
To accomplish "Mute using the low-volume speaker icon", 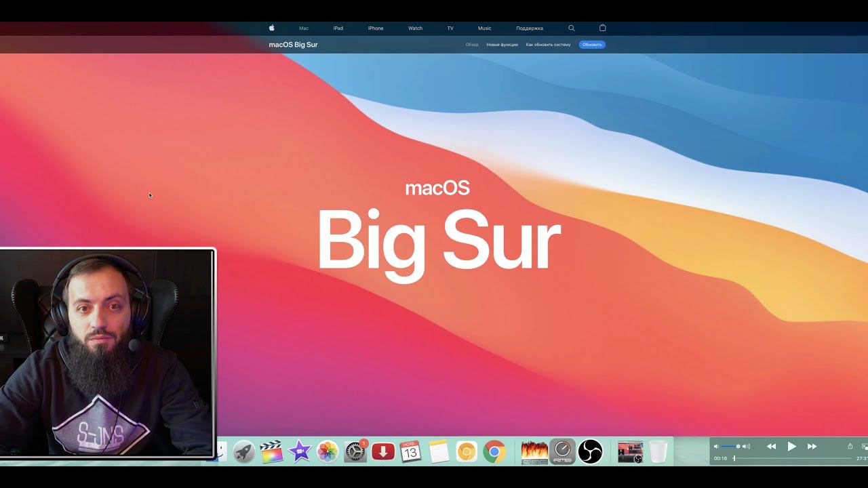I will coord(716,447).
